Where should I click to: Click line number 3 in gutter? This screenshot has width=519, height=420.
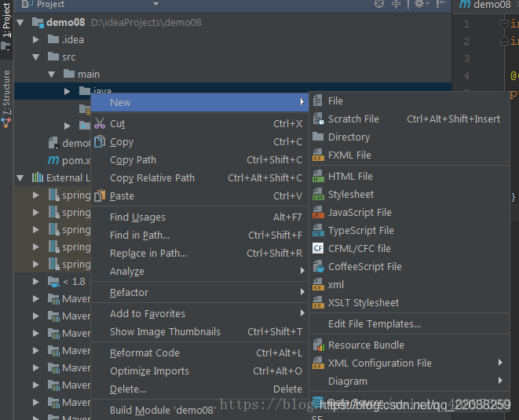[x=466, y=59]
